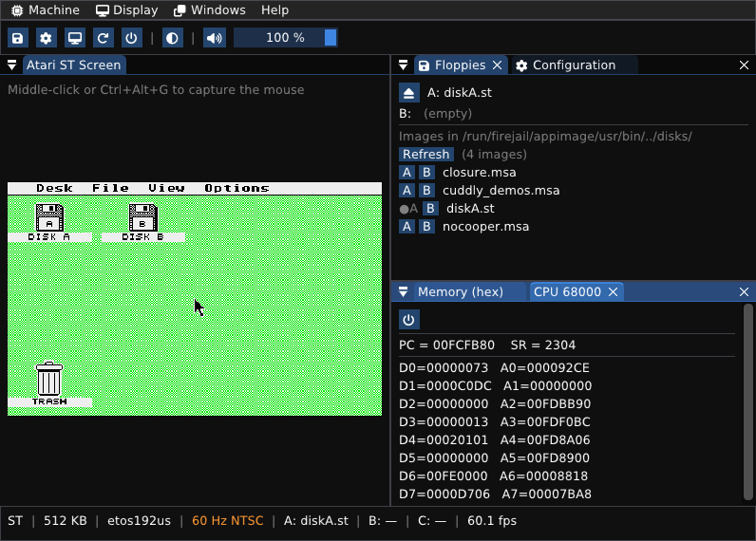Close the Floppies/Configuration panel
The image size is (756, 541).
(x=744, y=65)
